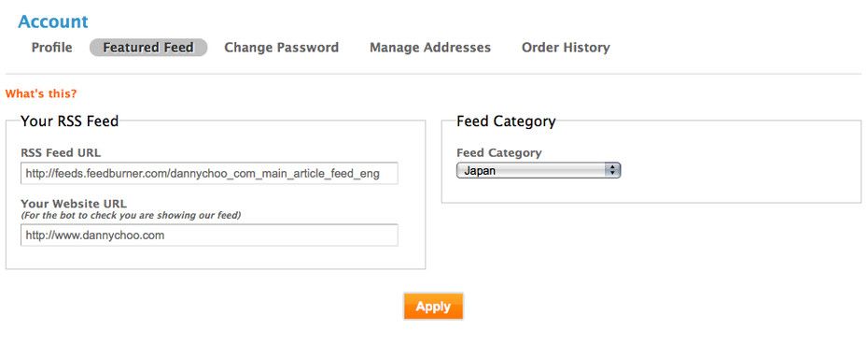Viewport: 868px width, 343px height.
Task: Click the Account page heading
Action: (x=53, y=21)
